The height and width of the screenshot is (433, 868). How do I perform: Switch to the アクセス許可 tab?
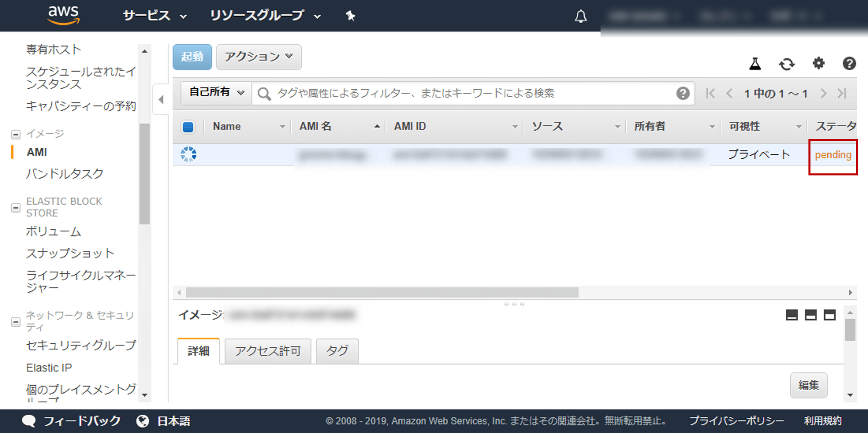[x=267, y=351]
